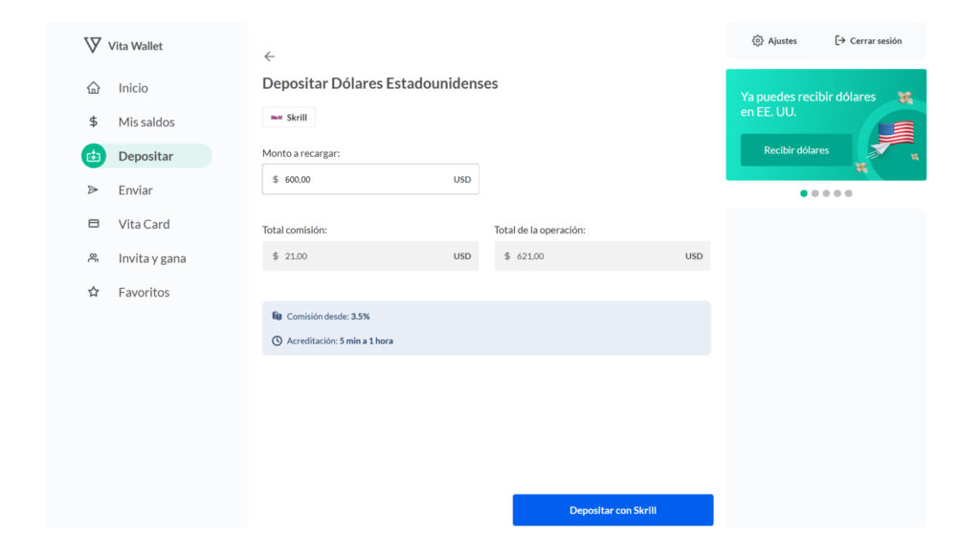Open the Mis saldos menu item
This screenshot has height=554, width=980.
[x=145, y=122]
